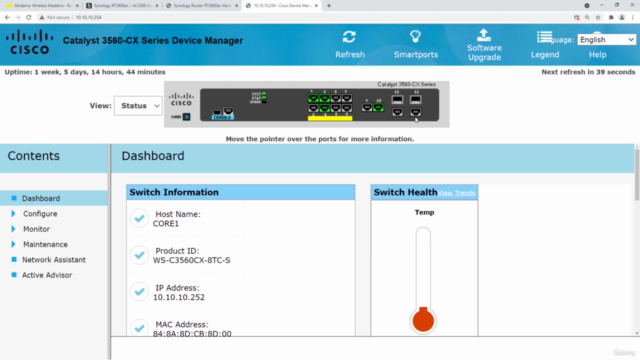This screenshot has width=640, height=360.
Task: Click the host name value CORE1
Action: point(166,224)
